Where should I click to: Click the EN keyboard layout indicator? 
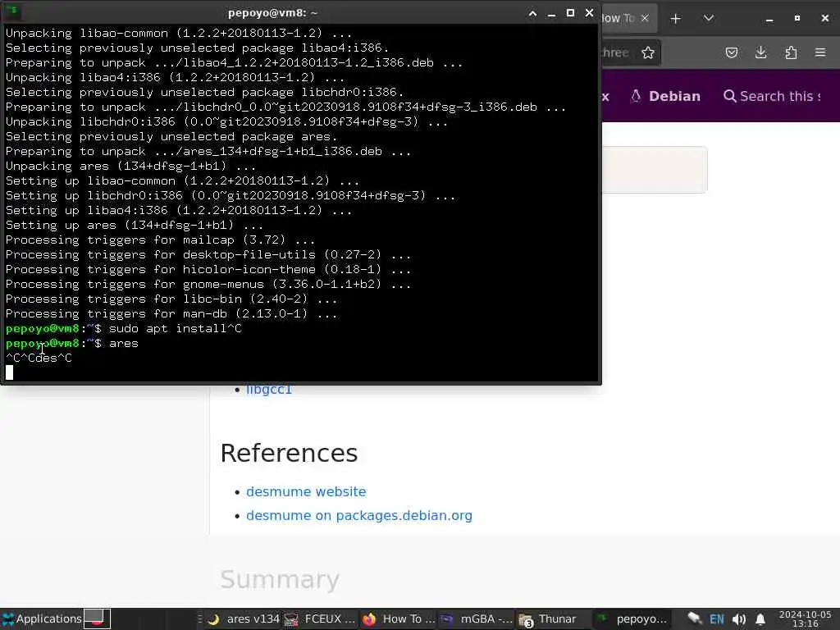(x=717, y=619)
